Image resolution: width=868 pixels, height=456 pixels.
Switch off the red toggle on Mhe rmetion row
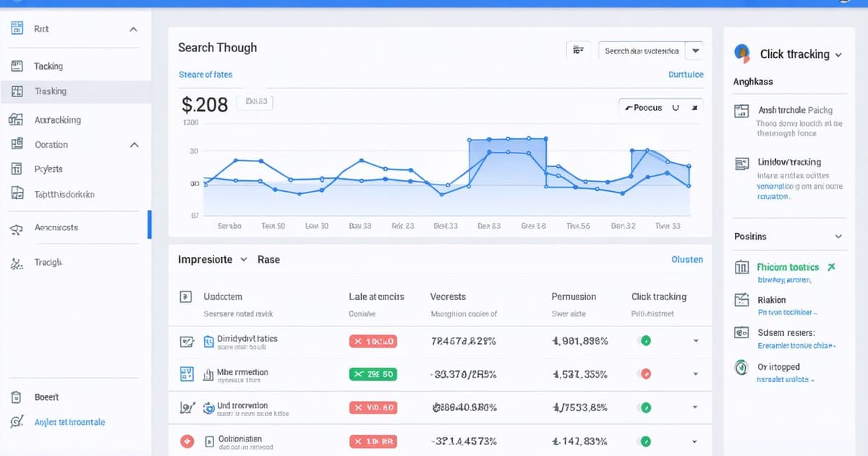tap(644, 374)
